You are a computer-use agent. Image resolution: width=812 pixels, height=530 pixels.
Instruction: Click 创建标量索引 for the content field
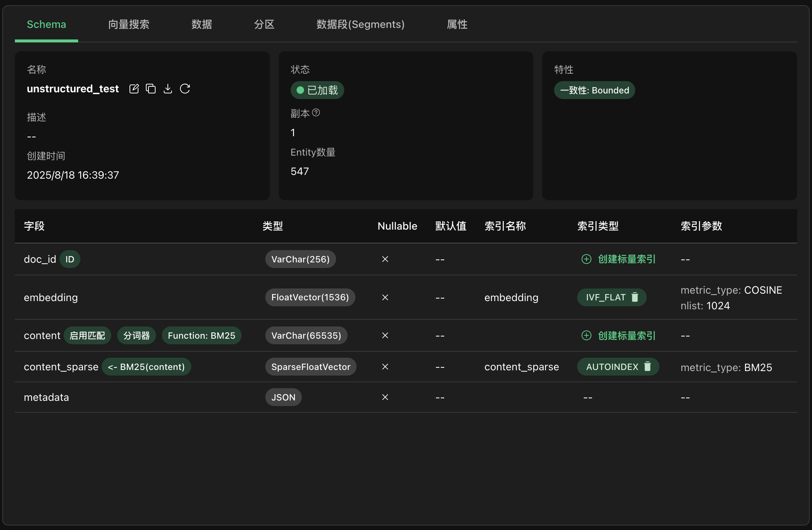(x=626, y=336)
